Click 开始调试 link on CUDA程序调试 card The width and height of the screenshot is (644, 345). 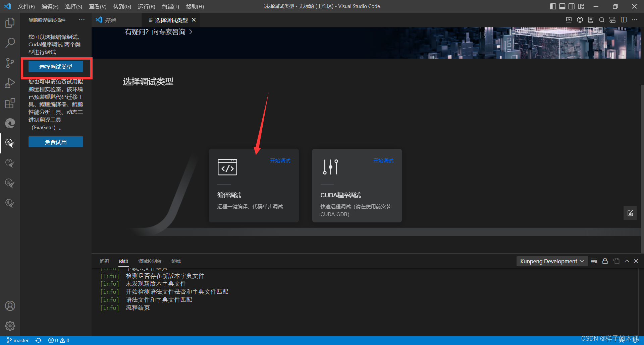click(x=383, y=161)
